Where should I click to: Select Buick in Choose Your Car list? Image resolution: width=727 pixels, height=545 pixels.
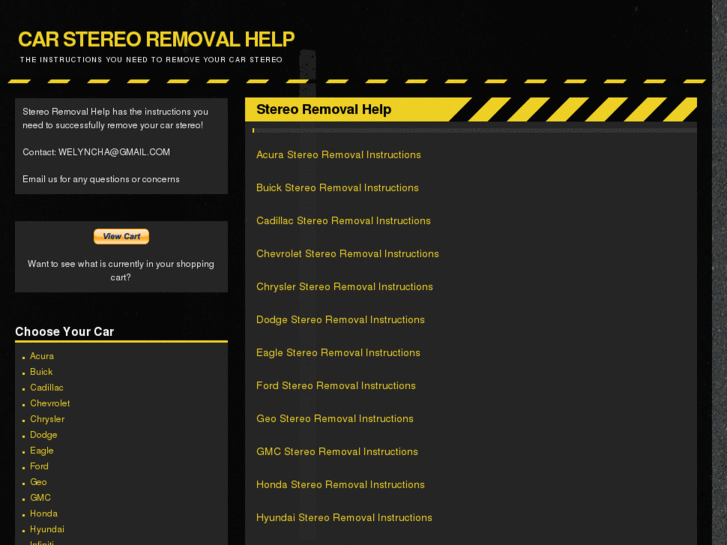[41, 372]
